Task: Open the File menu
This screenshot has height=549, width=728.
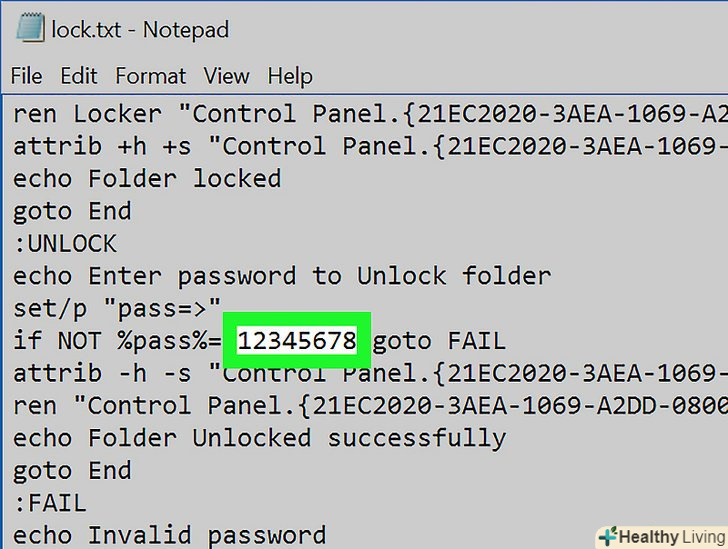Action: click(26, 76)
